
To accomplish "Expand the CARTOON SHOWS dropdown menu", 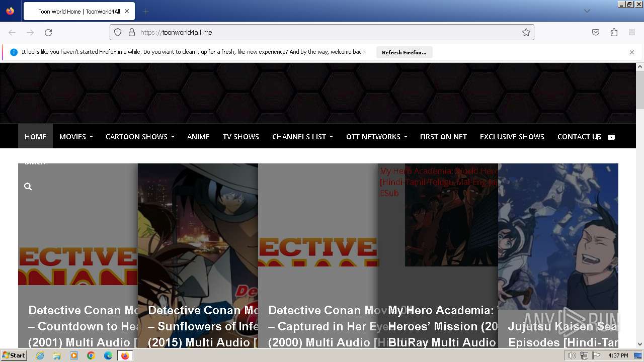I will 140,136.
